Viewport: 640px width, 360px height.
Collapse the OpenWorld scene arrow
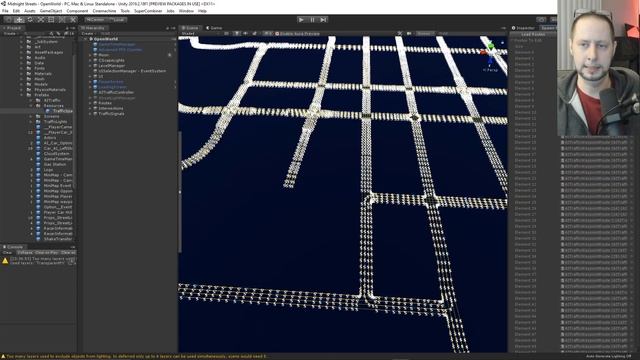[85, 39]
